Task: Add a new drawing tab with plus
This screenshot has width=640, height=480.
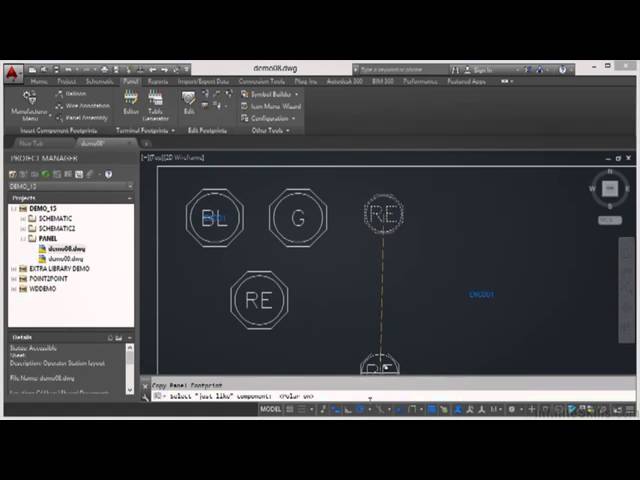Action: point(146,143)
